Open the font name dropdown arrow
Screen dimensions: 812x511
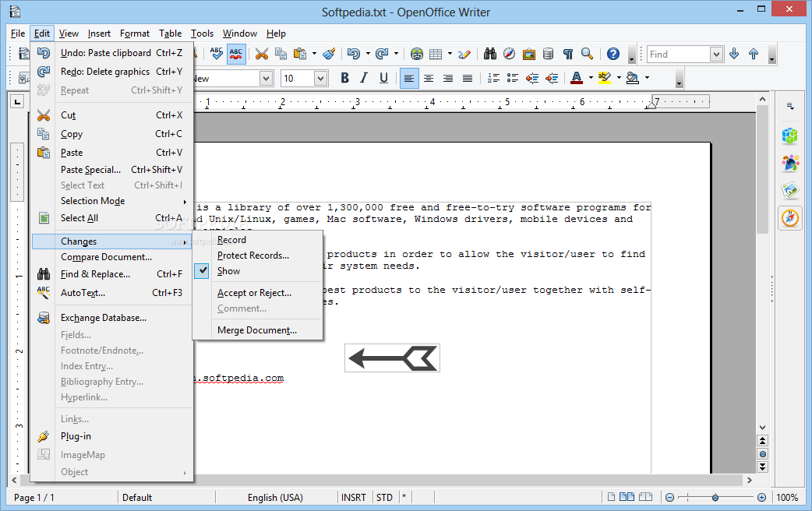point(267,78)
